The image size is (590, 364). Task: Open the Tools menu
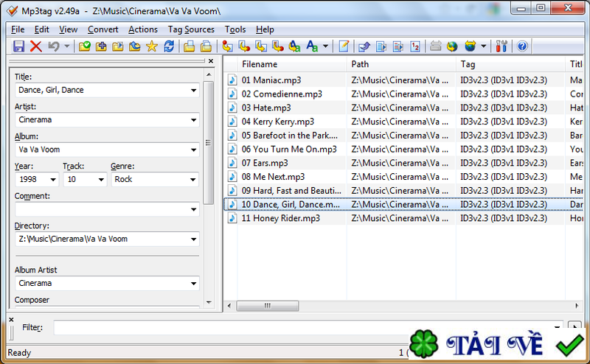(x=235, y=29)
